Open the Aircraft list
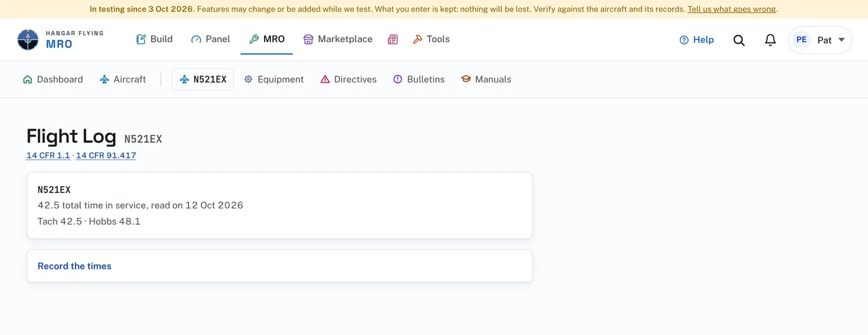Viewport: 868px width, 335px height. click(123, 79)
